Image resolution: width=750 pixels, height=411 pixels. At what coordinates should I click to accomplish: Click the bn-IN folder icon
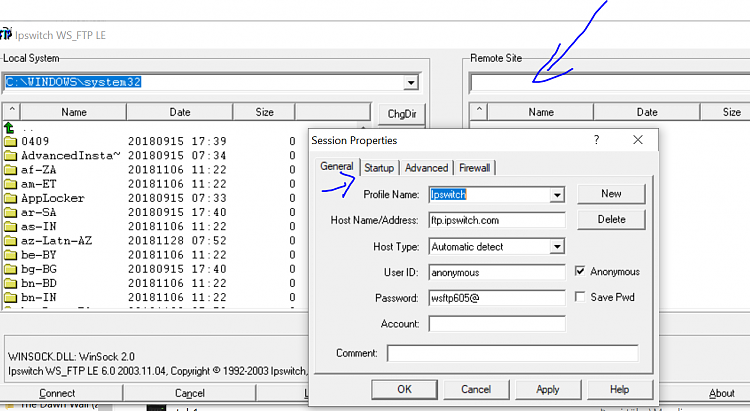[10, 298]
